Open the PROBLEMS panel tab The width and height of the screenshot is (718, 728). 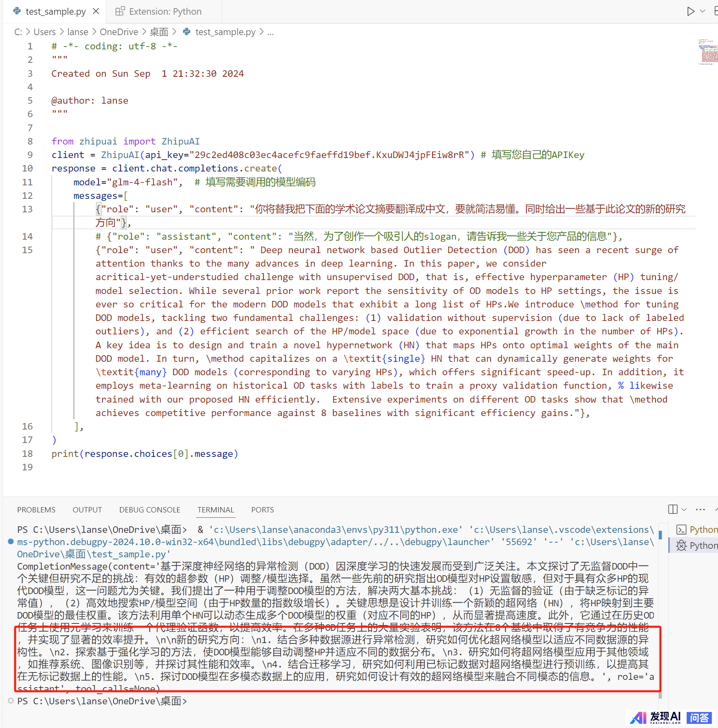tap(36, 510)
